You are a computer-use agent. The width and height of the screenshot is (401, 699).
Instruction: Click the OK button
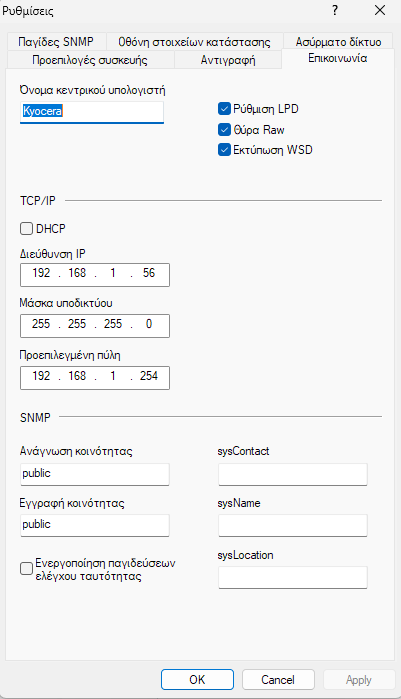pos(197,680)
